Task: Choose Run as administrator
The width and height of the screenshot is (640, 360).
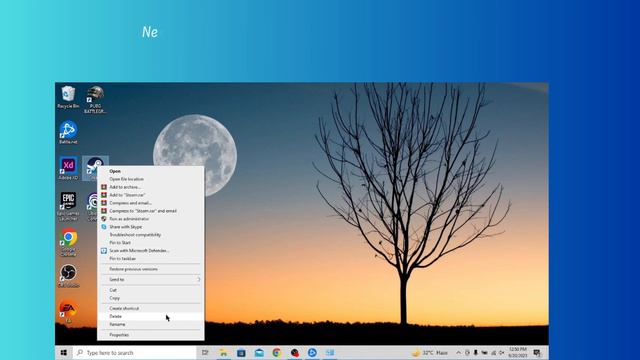Action: 150,219
